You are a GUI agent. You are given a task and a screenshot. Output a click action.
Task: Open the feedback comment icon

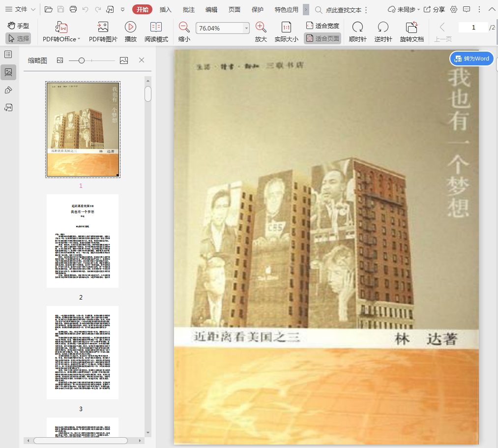[467, 9]
